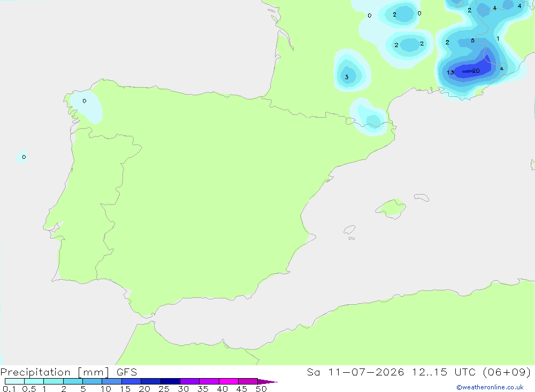The image size is (535, 392).
Task: Click the Menorca island outline
Action: point(422,197)
